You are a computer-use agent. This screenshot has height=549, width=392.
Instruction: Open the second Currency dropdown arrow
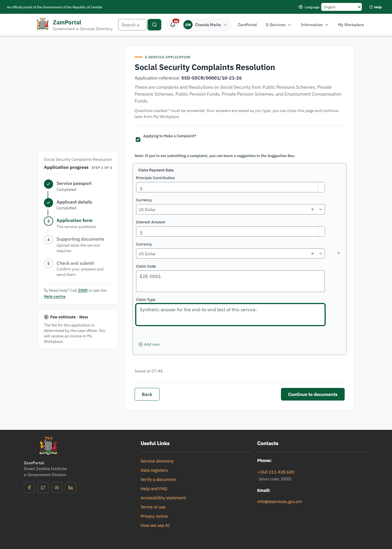321,254
